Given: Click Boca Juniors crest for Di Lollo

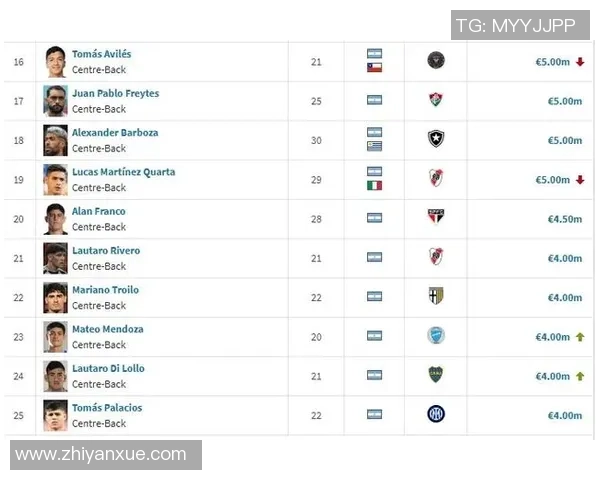Looking at the screenshot, I should pyautogui.click(x=435, y=375).
